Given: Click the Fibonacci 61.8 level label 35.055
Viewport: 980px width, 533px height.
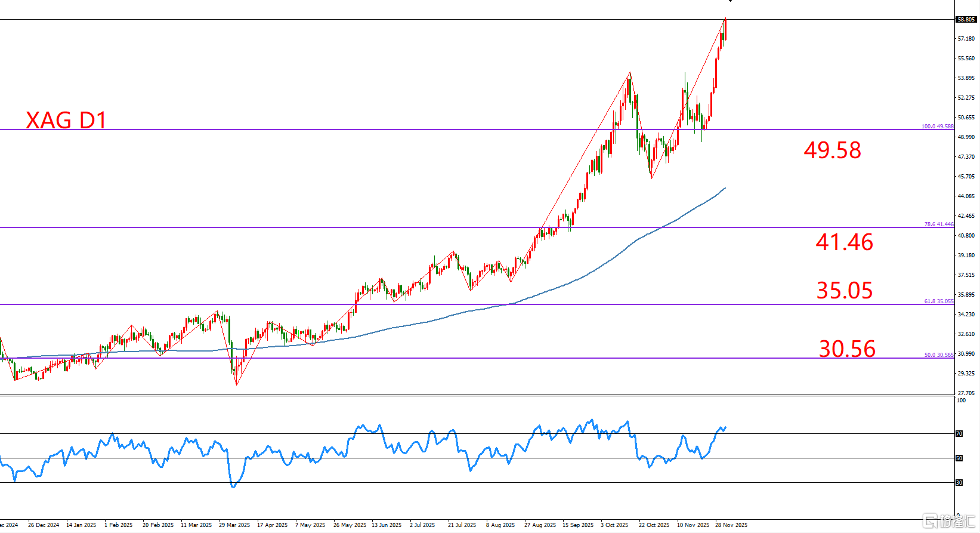Looking at the screenshot, I should [x=938, y=301].
